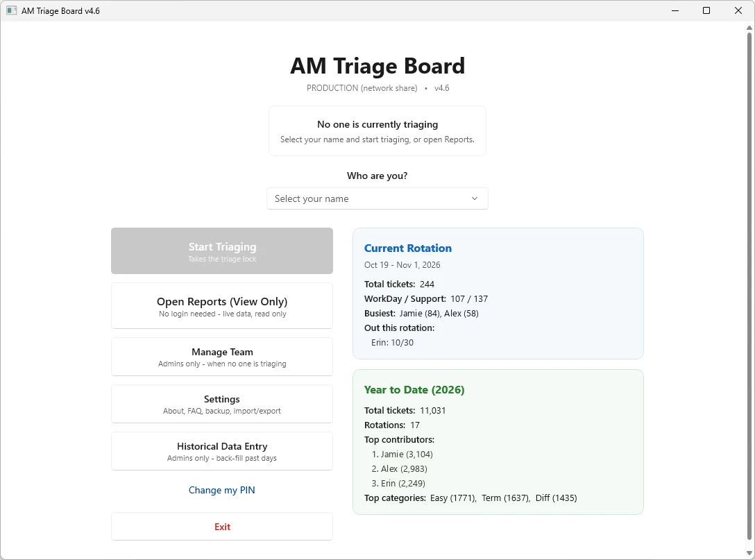Viewport: 755px width, 560px height.
Task: Click the scrollbar down arrow
Action: click(749, 553)
